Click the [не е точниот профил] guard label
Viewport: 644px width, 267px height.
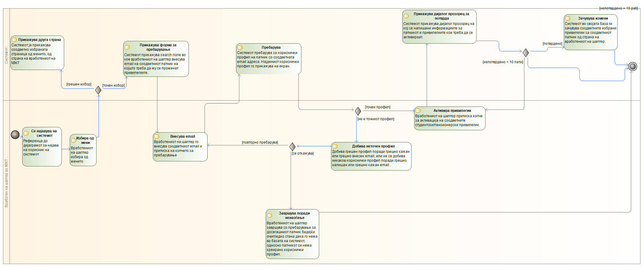pos(376,119)
